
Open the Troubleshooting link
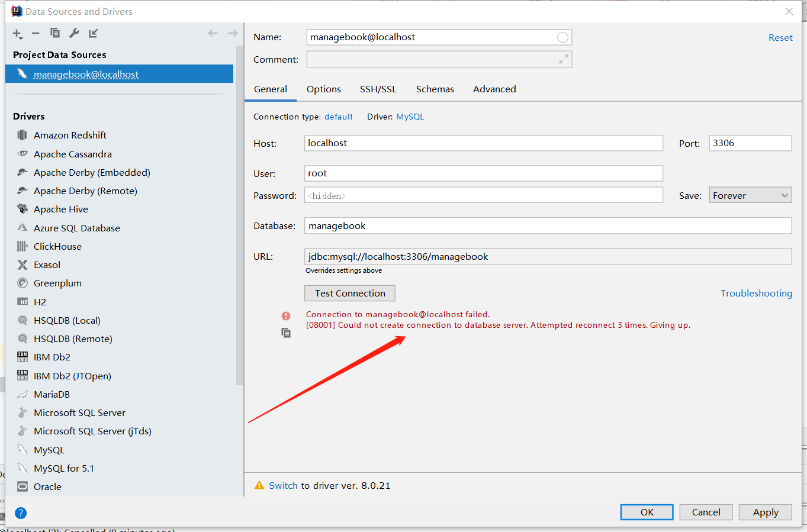click(756, 293)
